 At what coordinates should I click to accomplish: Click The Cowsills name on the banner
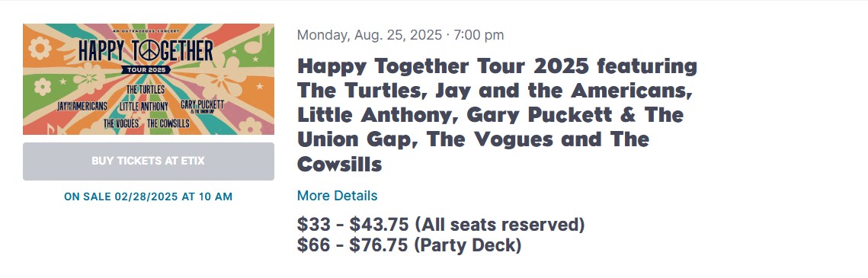(x=168, y=123)
